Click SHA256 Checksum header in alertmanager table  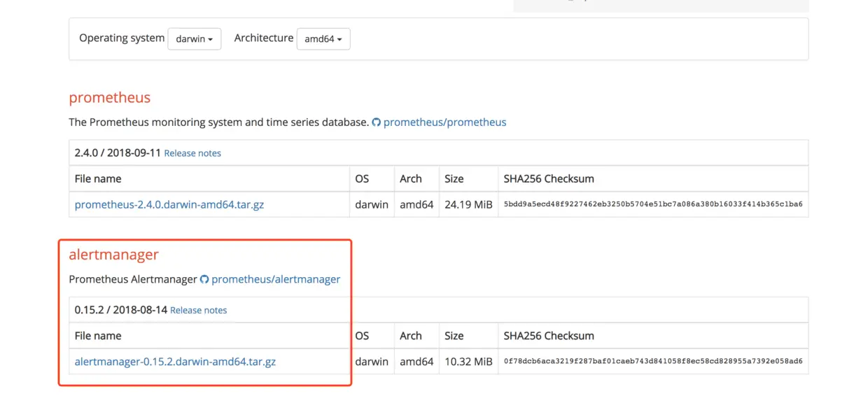pos(549,336)
